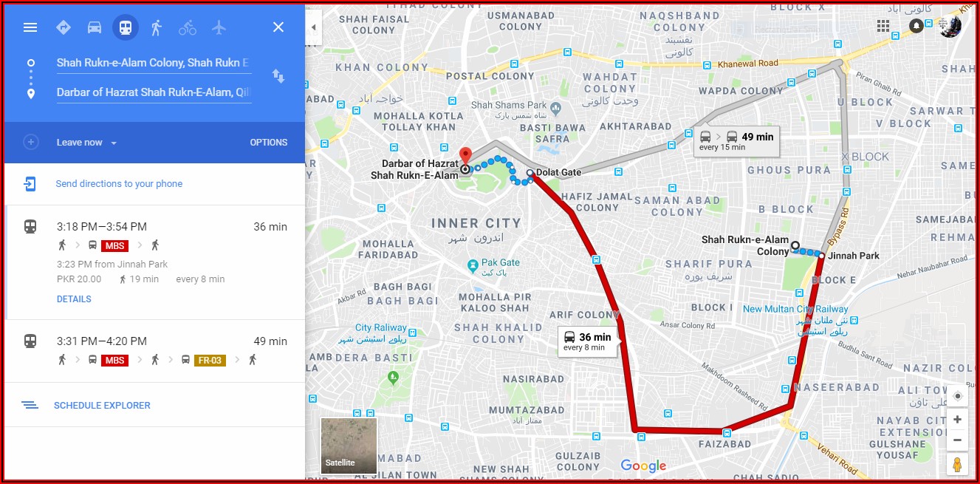Screen dimensions: 980x484
Task: Zoom in on the map
Action: (x=957, y=420)
